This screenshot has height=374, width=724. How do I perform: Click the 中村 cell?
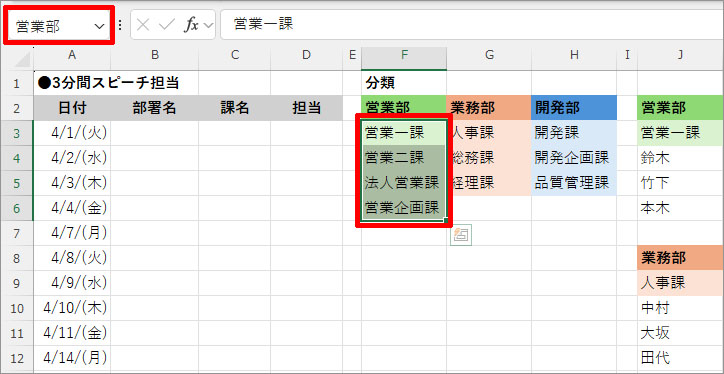681,308
